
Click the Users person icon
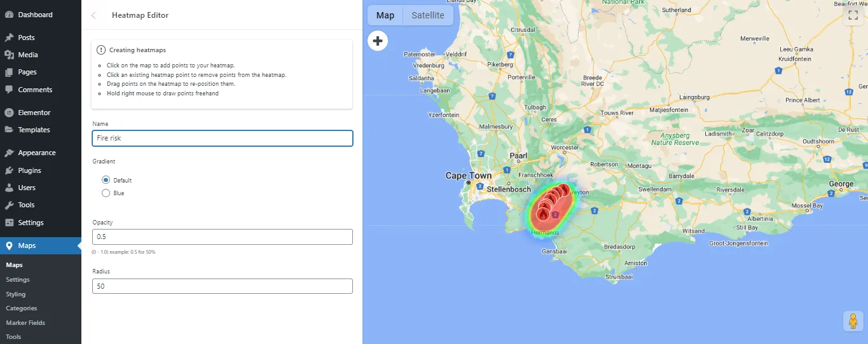coord(9,188)
